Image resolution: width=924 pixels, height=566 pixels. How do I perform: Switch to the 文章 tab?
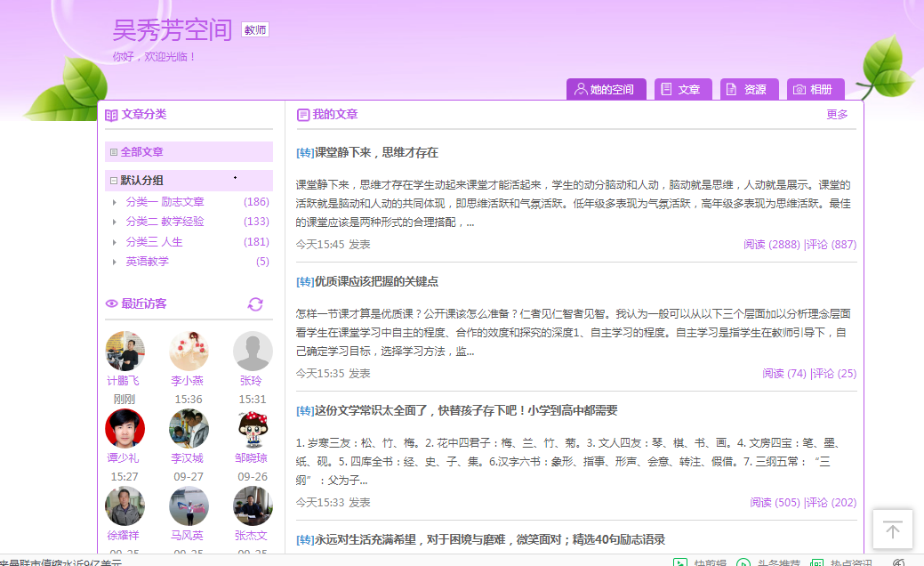point(683,89)
